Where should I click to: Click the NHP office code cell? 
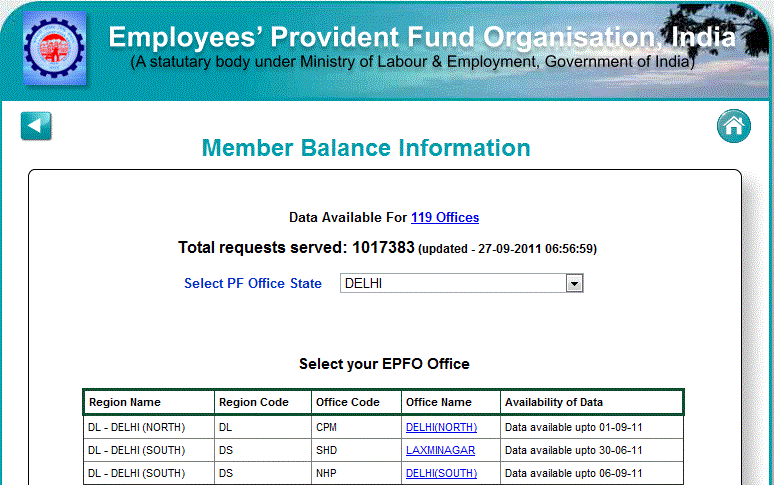356,473
